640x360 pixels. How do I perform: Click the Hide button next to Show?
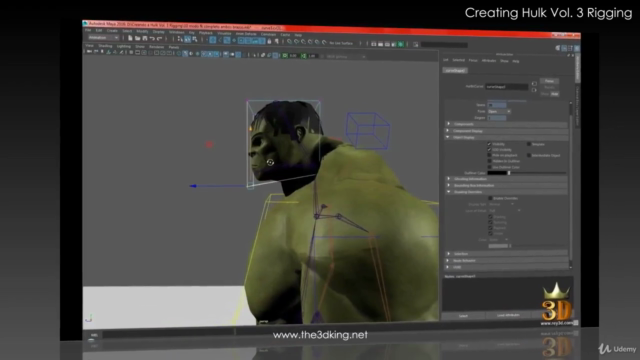[x=554, y=94]
